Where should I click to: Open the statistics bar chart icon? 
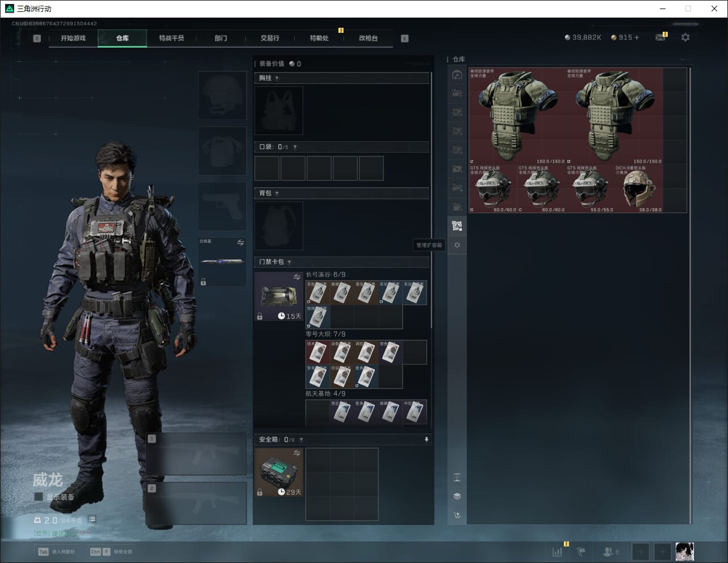(558, 551)
